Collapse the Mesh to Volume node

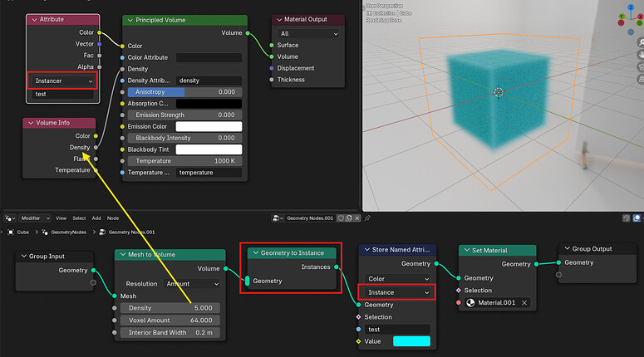[x=122, y=254]
